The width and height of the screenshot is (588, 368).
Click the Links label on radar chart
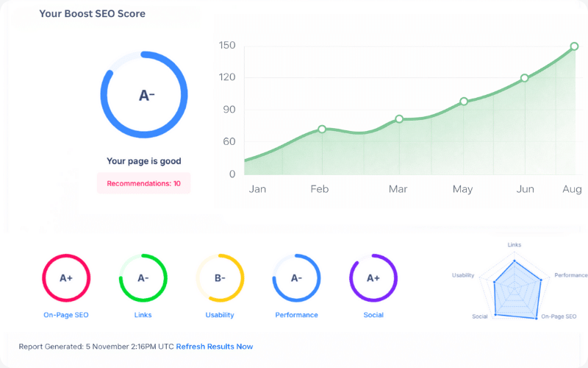tap(515, 244)
